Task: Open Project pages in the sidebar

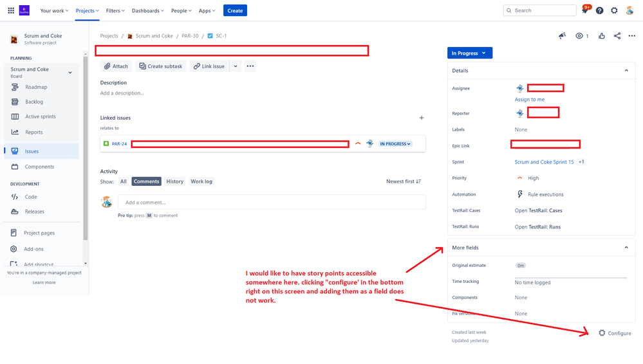Action: pos(39,233)
